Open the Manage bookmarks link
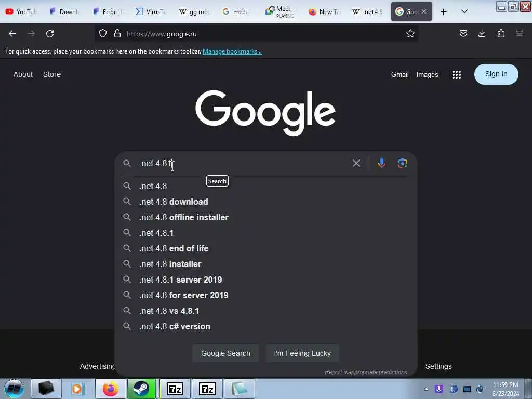 coord(232,51)
